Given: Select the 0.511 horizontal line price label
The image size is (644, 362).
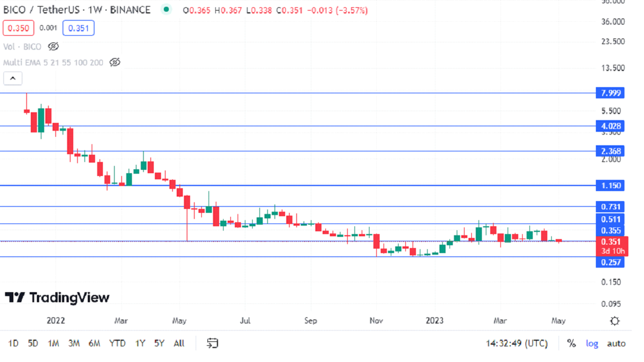Looking at the screenshot, I should click(x=610, y=219).
